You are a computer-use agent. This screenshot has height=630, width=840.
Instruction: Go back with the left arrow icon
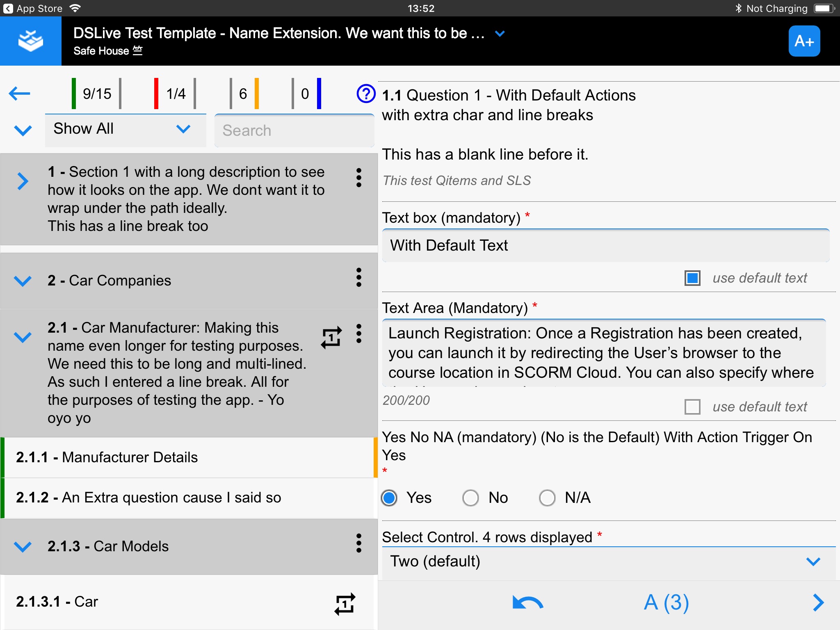pos(19,94)
